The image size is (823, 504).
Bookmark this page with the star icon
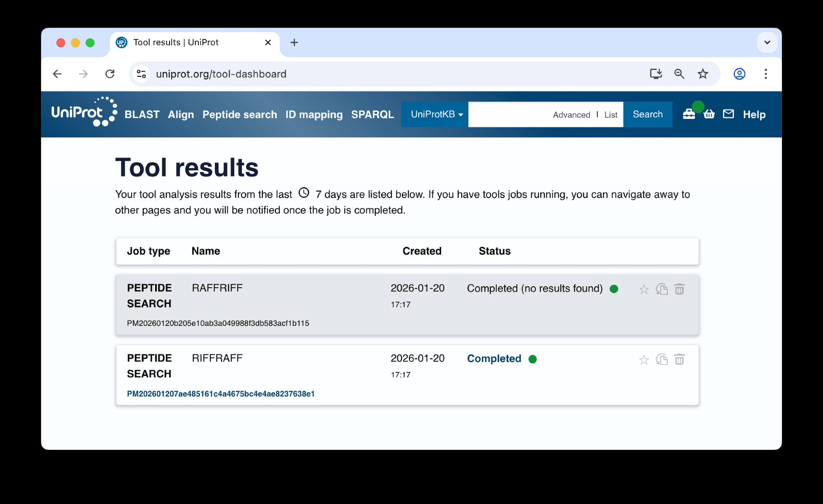(x=703, y=74)
